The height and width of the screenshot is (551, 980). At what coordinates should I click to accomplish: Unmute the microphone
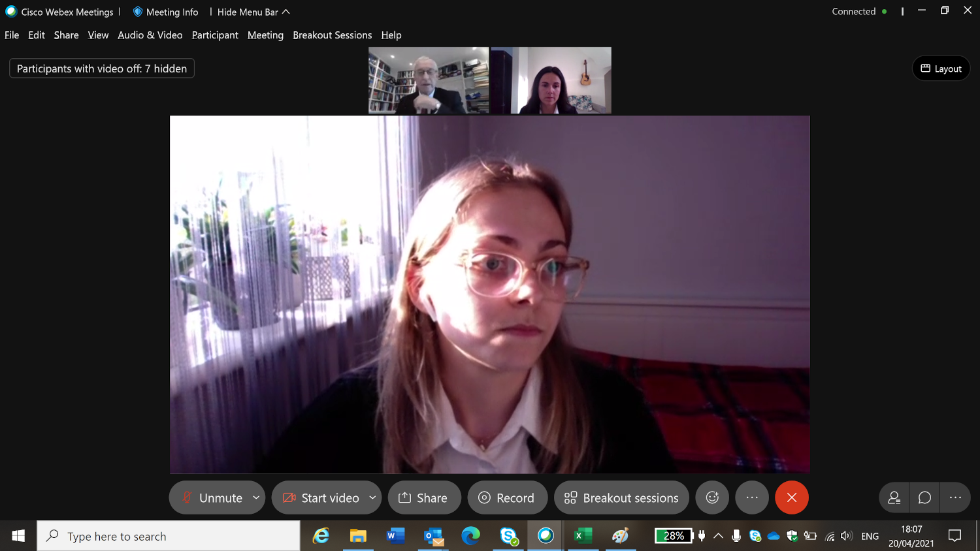tap(212, 497)
